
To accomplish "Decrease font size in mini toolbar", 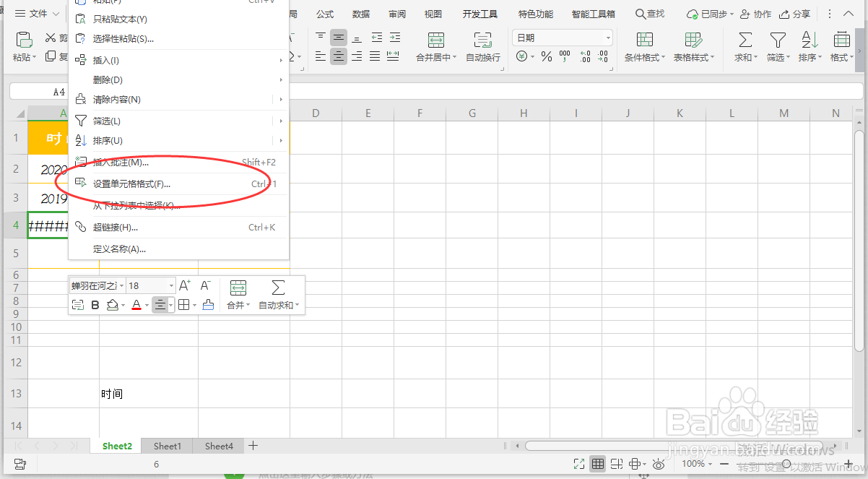I will (205, 285).
